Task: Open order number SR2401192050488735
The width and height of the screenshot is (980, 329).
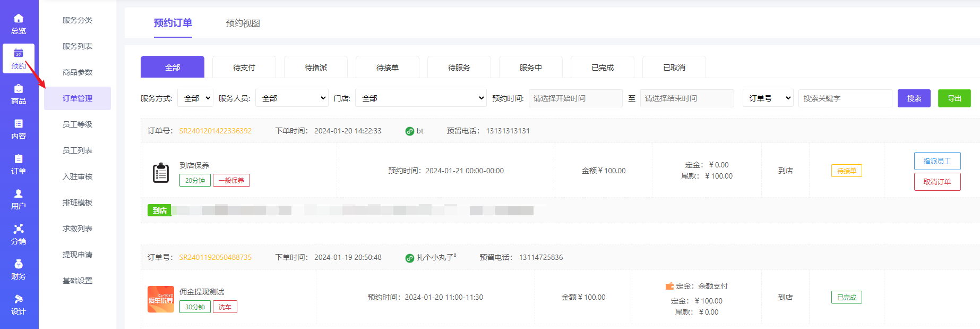Action: [x=216, y=257]
